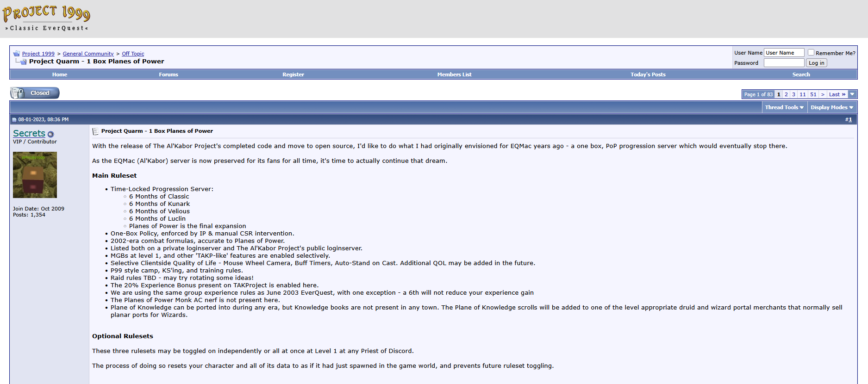Image resolution: width=868 pixels, height=384 pixels.
Task: Open the Home navigation tab
Action: pos(60,74)
